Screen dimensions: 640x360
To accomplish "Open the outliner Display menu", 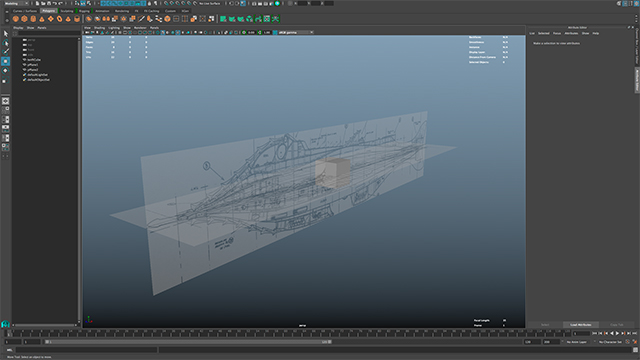I will 18,28.
